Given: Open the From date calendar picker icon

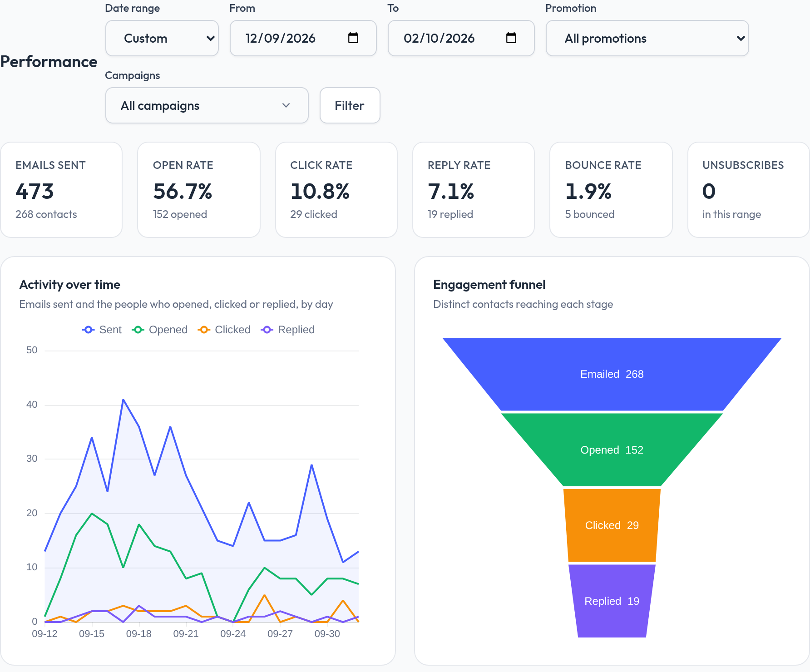Looking at the screenshot, I should point(353,38).
